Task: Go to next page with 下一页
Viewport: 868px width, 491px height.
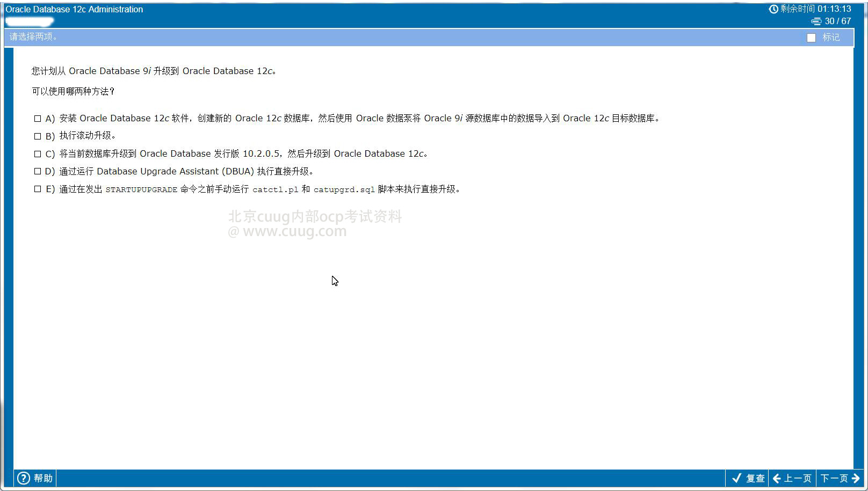Action: pos(840,478)
